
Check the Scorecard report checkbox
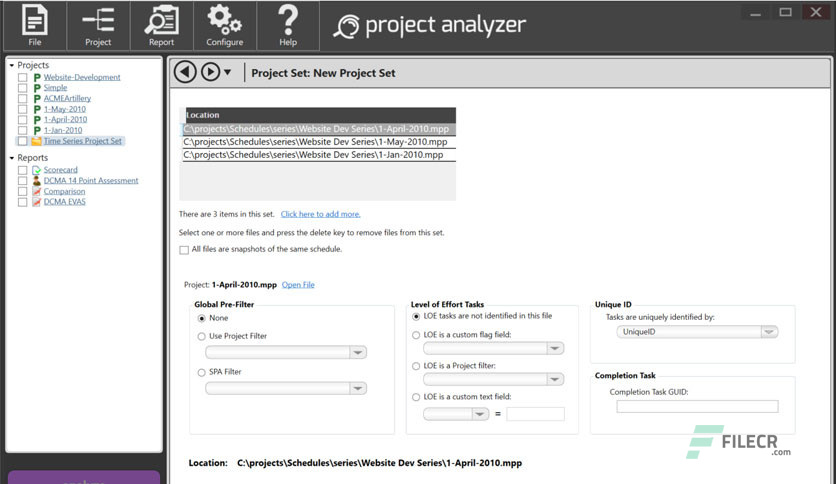(22, 170)
